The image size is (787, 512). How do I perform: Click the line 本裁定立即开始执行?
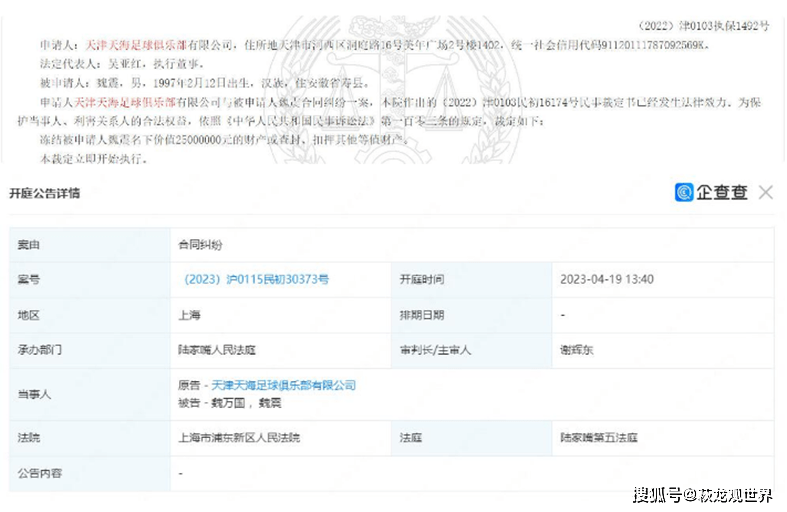(x=94, y=159)
